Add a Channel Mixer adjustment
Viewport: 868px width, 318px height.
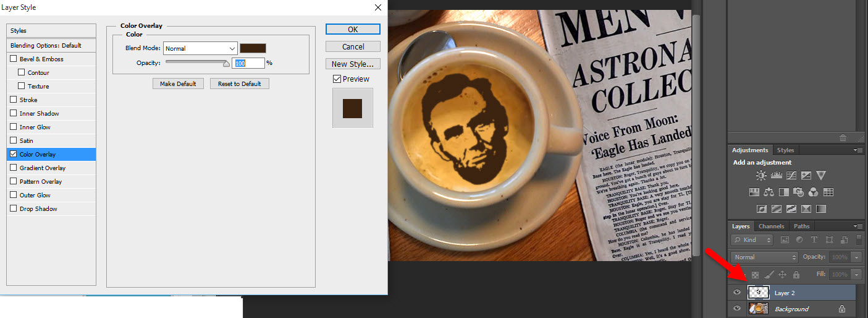[x=814, y=192]
